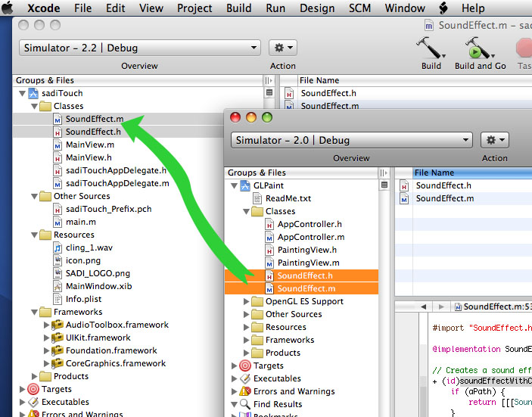The width and height of the screenshot is (532, 417).
Task: Click the Build hammer icon
Action: [x=429, y=48]
